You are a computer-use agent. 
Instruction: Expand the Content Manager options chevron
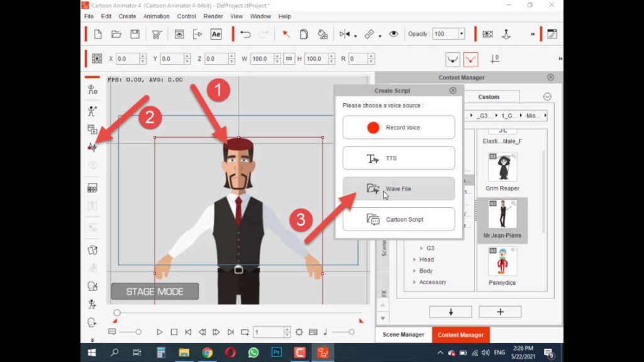coord(547,96)
